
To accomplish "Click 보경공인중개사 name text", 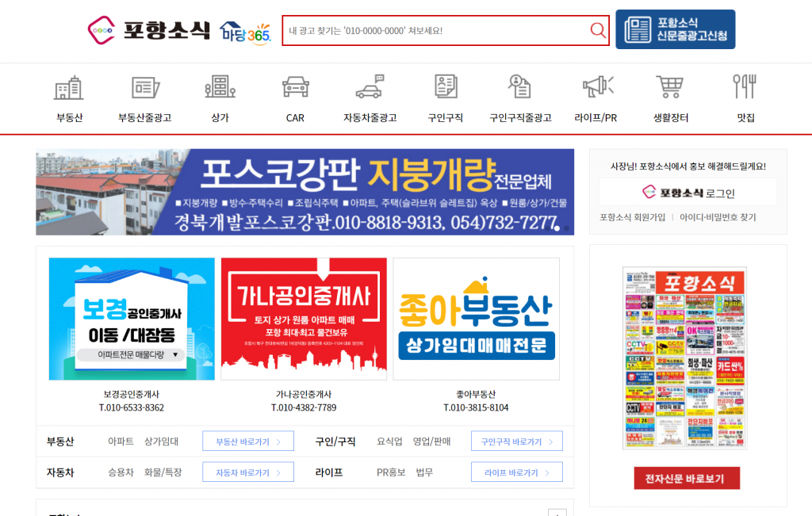I will tap(132, 395).
